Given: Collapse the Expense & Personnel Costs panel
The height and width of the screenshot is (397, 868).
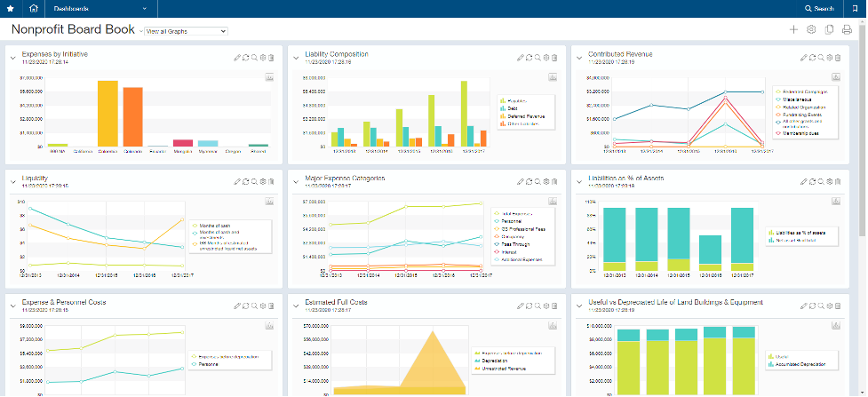Looking at the screenshot, I should (x=13, y=306).
